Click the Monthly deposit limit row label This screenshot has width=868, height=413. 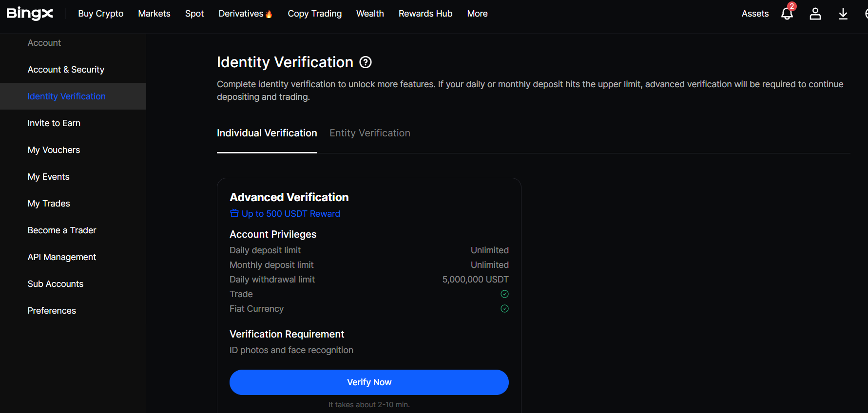(x=271, y=265)
